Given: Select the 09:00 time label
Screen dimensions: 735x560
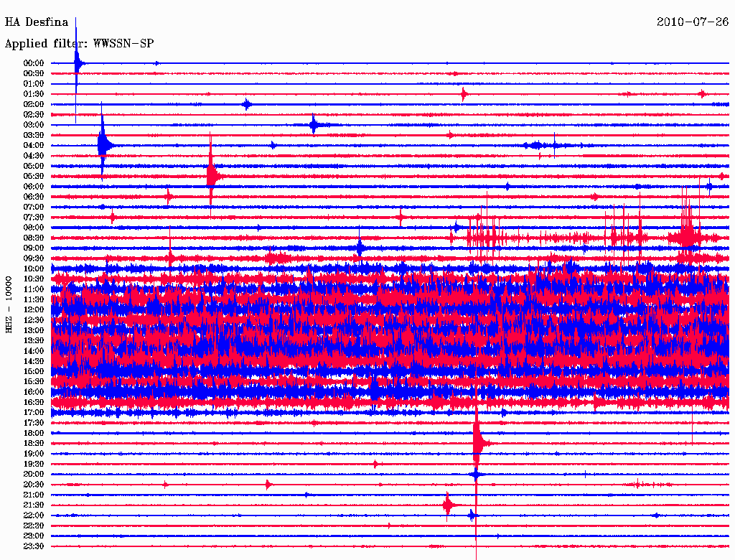Looking at the screenshot, I should (34, 248).
